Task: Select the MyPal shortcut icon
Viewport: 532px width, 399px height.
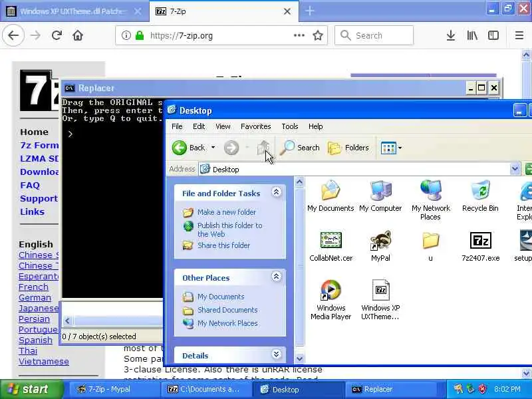Action: (380, 246)
